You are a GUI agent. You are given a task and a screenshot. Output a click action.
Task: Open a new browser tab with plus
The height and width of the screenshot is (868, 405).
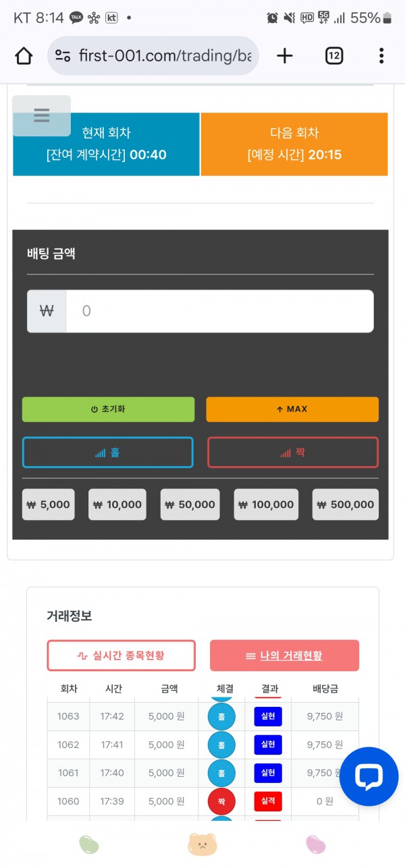click(x=285, y=56)
